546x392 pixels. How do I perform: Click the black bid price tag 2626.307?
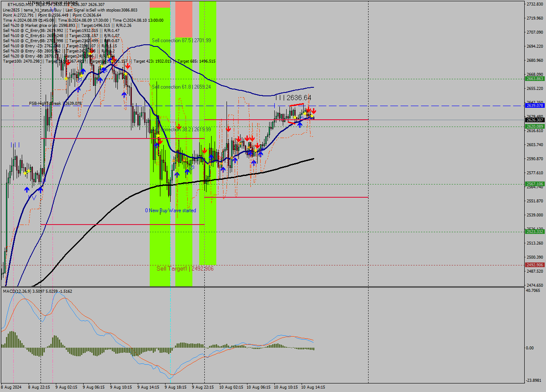click(534, 120)
